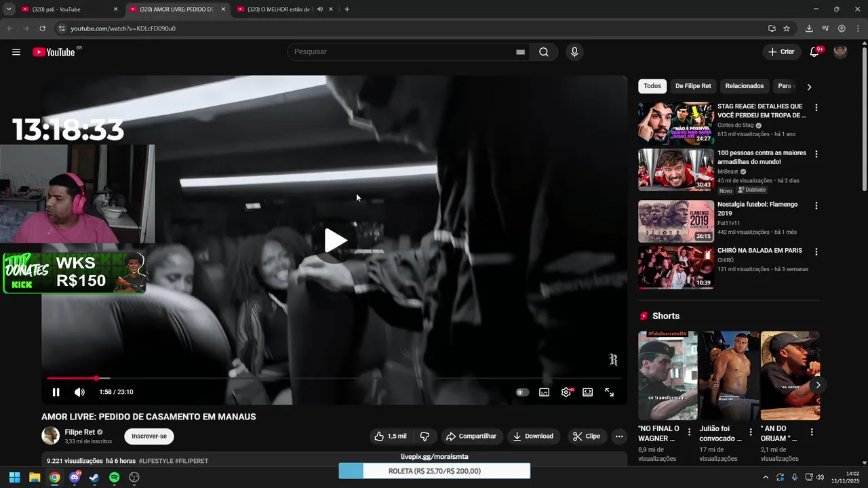Open the on-screen keyboard in search box
The image size is (868, 488).
coord(520,52)
